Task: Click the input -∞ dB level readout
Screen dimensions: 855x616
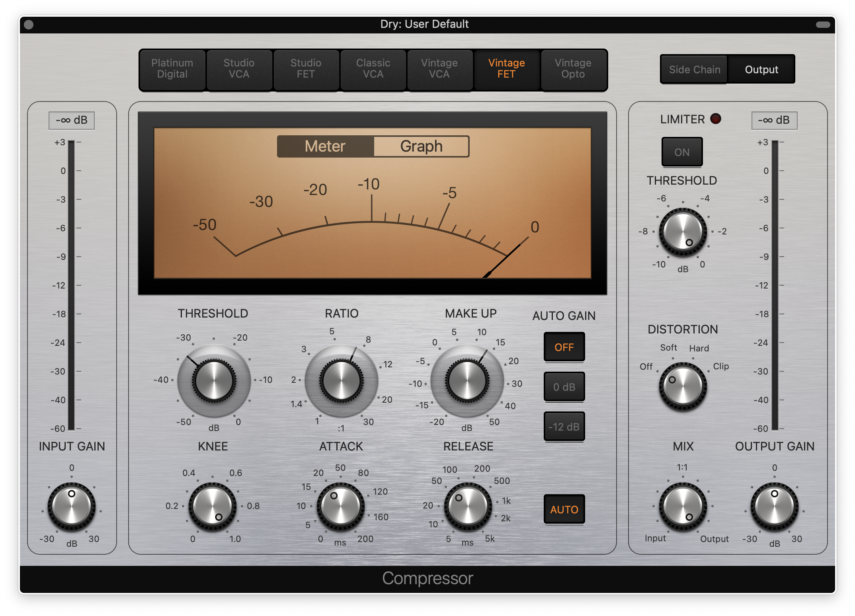Action: pos(71,120)
